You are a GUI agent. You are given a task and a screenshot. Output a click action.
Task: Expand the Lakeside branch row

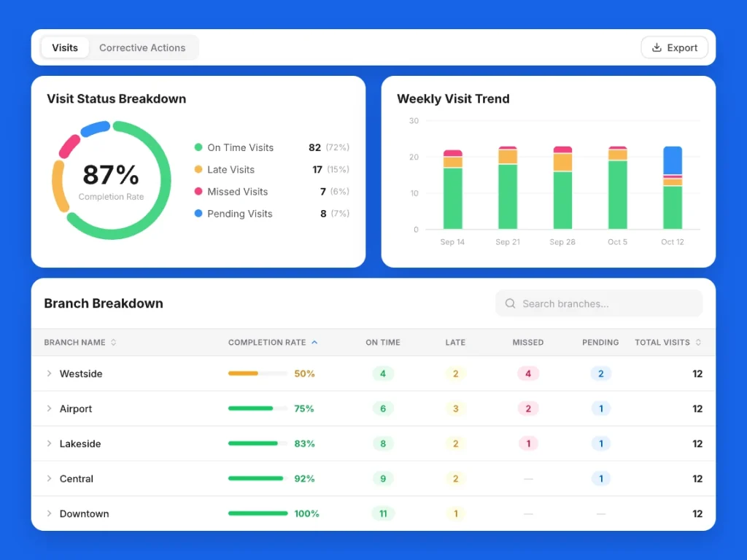point(49,444)
